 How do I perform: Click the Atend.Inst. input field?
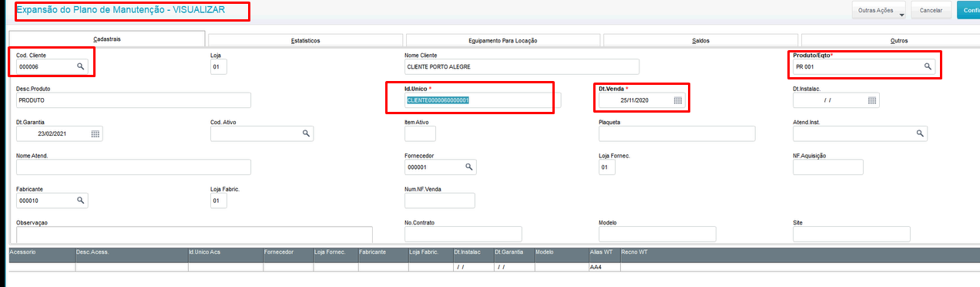pyautogui.click(x=860, y=133)
